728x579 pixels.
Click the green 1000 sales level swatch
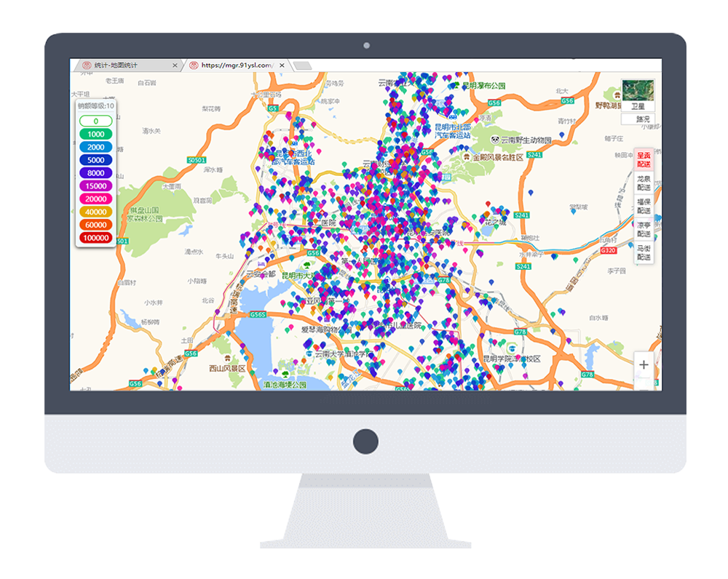[x=95, y=134]
